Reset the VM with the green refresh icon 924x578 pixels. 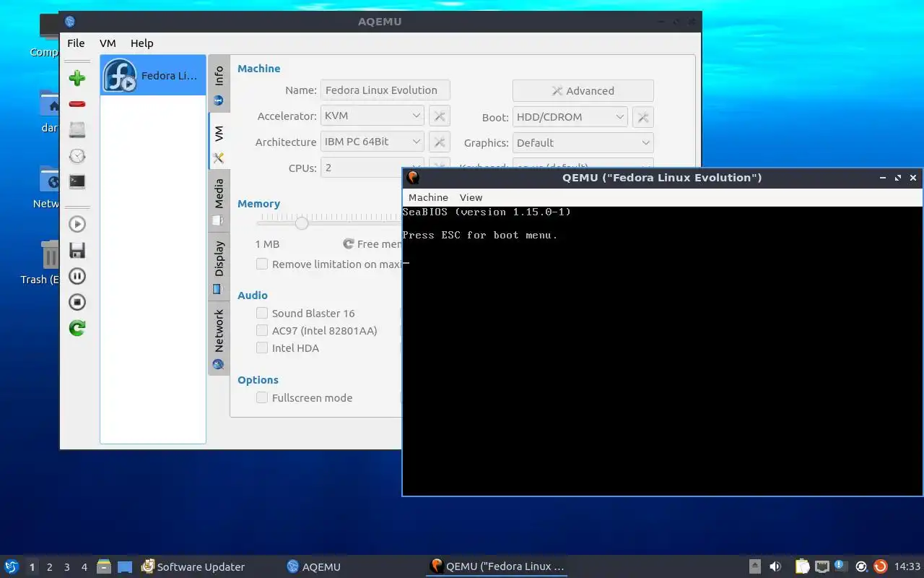coord(77,328)
